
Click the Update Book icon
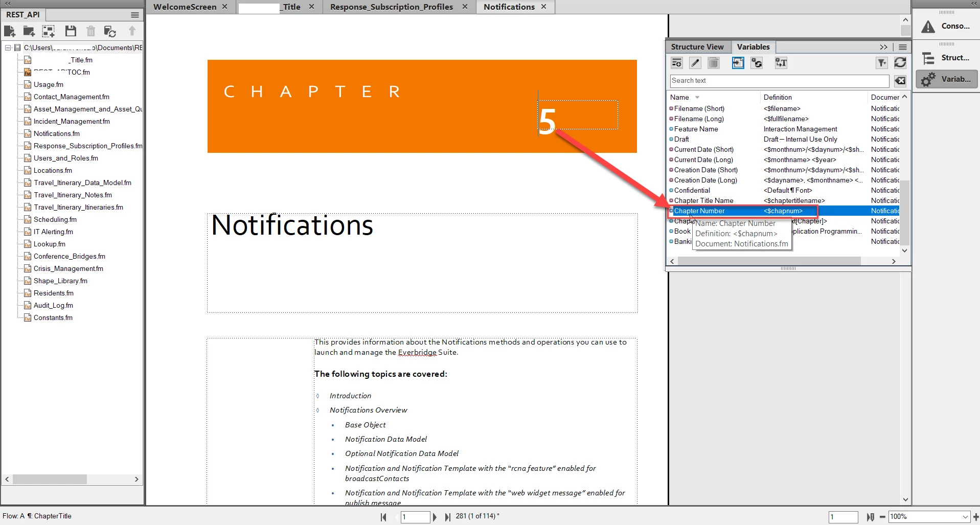tap(110, 31)
